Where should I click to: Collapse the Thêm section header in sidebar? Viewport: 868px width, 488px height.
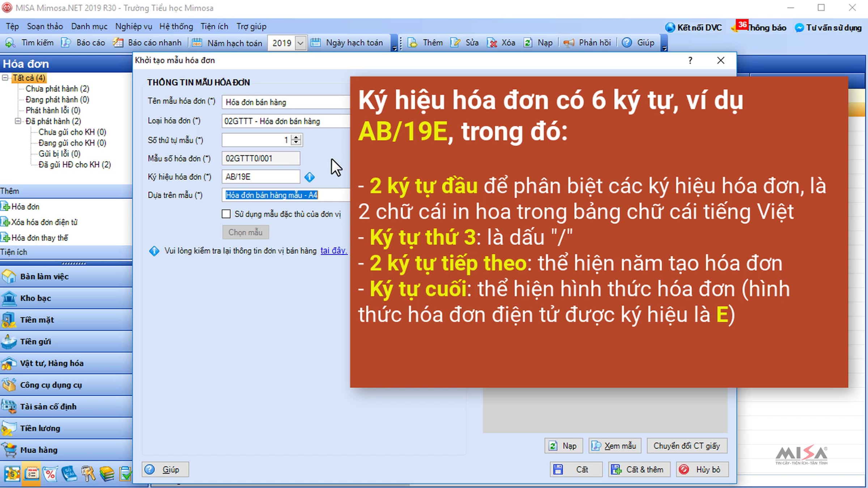pos(66,191)
